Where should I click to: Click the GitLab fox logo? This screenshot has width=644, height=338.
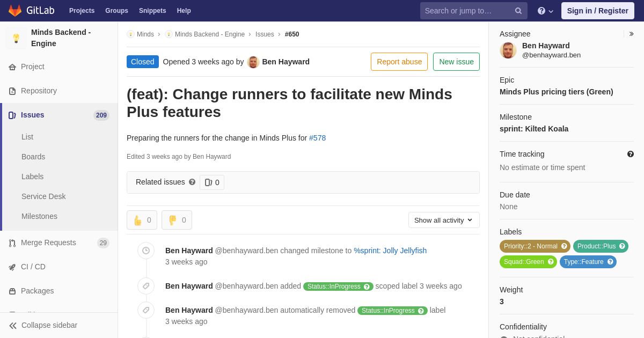click(15, 11)
